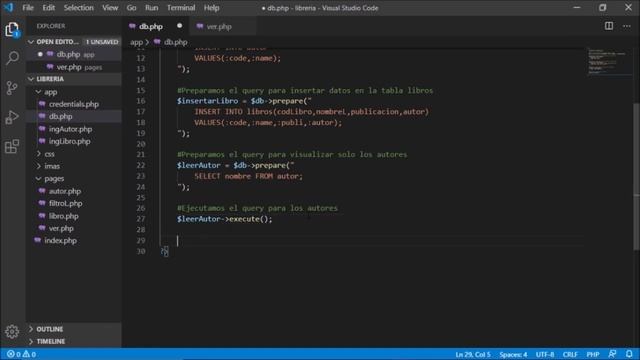640x360 pixels.
Task: Open index.php in the explorer
Action: pos(74,240)
